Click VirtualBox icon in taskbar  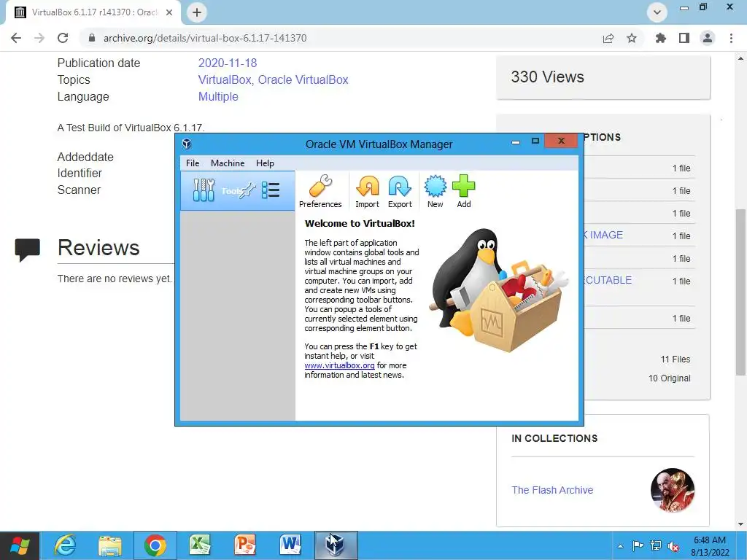pyautogui.click(x=336, y=545)
